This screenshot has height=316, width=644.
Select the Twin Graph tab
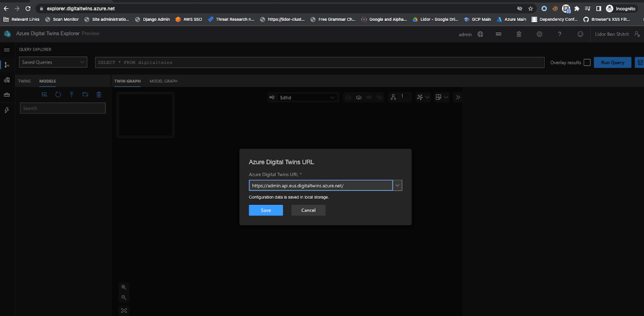pos(127,81)
